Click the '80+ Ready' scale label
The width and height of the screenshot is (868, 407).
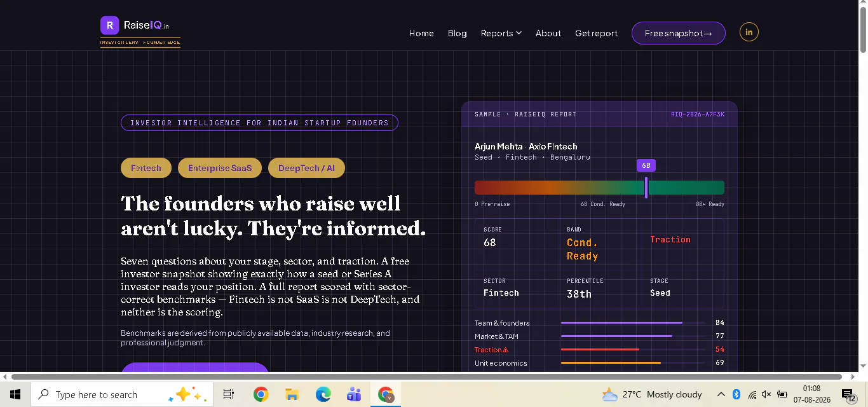tap(710, 204)
